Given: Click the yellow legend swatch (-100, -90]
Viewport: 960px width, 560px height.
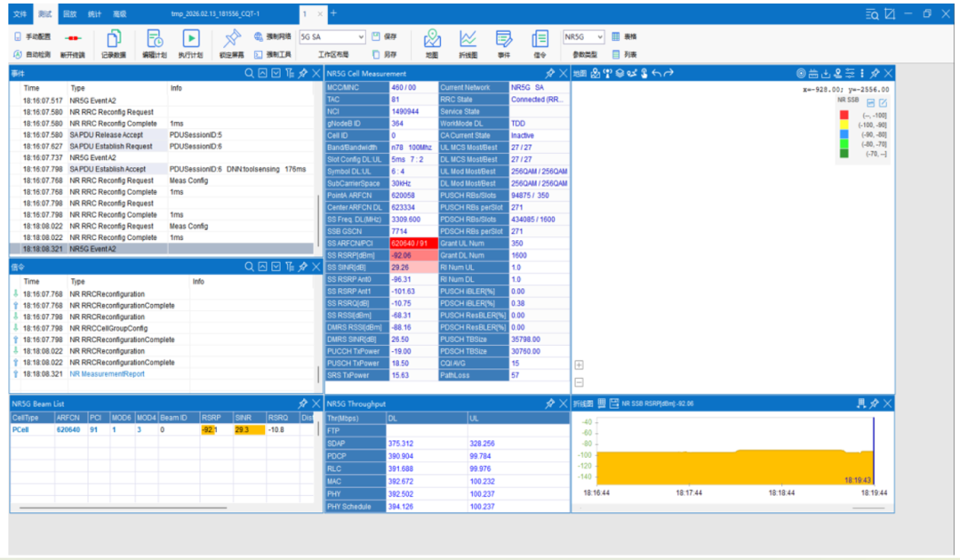Looking at the screenshot, I should [x=844, y=124].
